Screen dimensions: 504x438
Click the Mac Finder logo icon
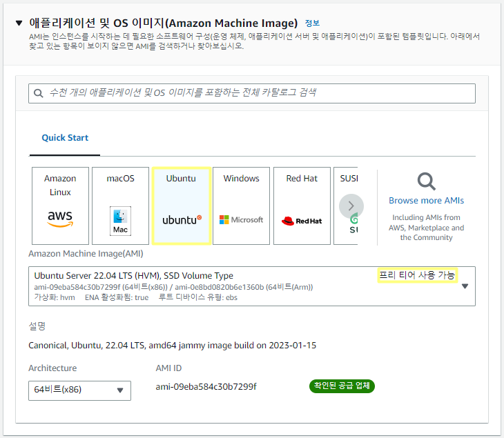(121, 221)
